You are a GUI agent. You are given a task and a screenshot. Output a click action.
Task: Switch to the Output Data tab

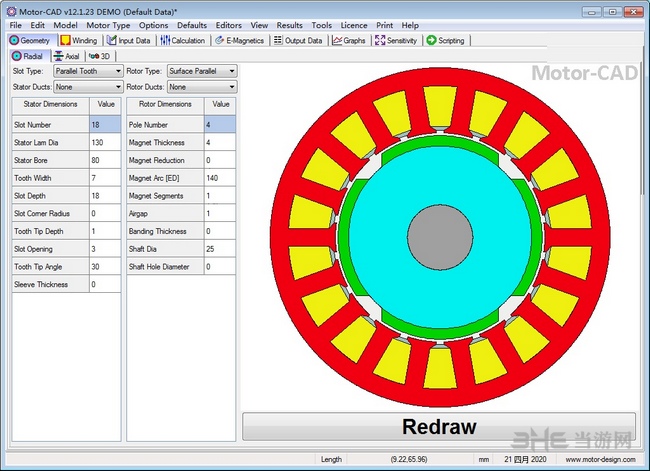(x=298, y=41)
